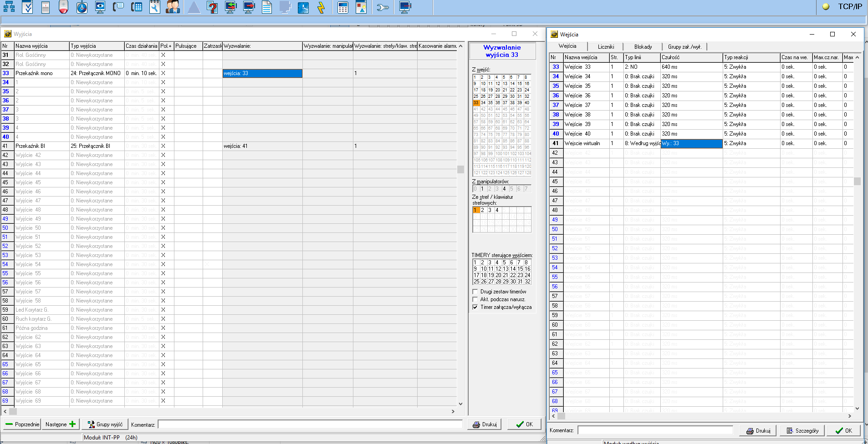Screen dimensions: 868x444
Task: Open the phone messages icon
Action: coord(118,7)
